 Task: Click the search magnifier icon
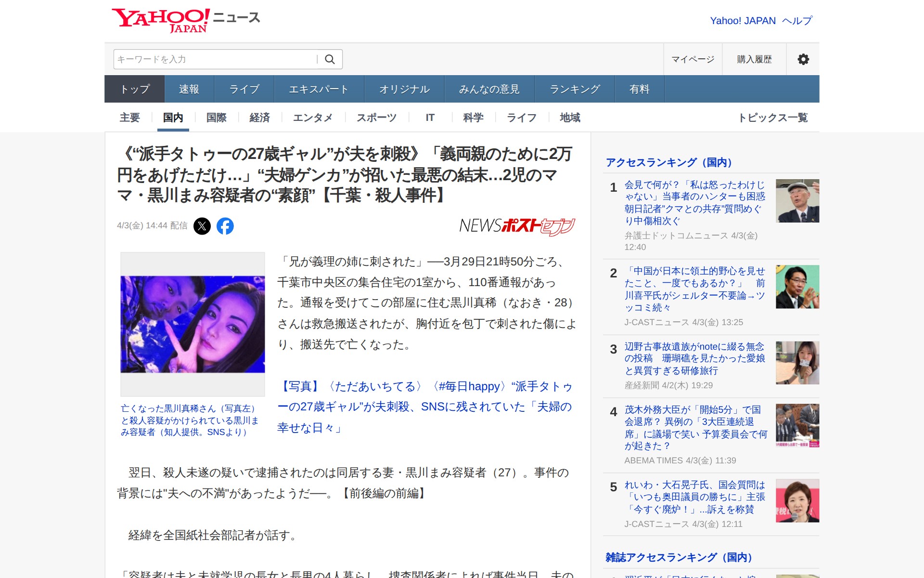tap(330, 59)
